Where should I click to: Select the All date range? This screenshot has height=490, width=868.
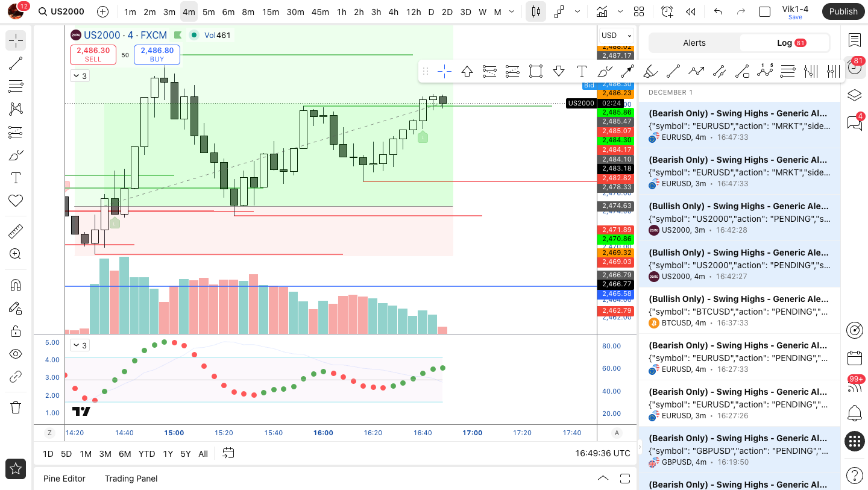(203, 454)
